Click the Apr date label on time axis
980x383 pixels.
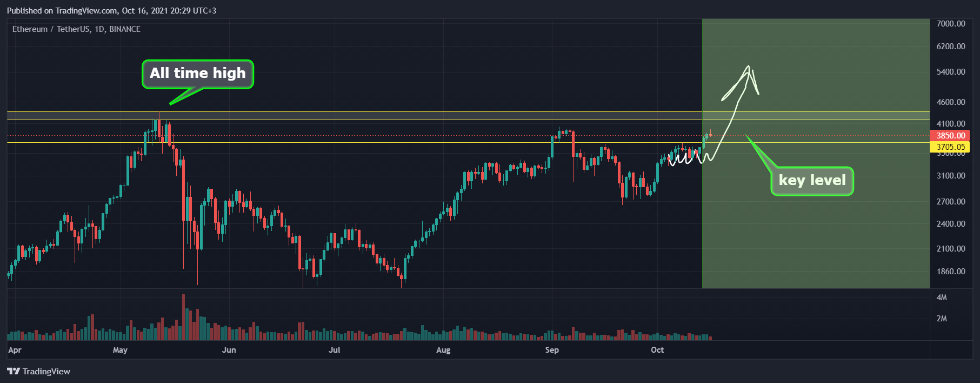[15, 350]
